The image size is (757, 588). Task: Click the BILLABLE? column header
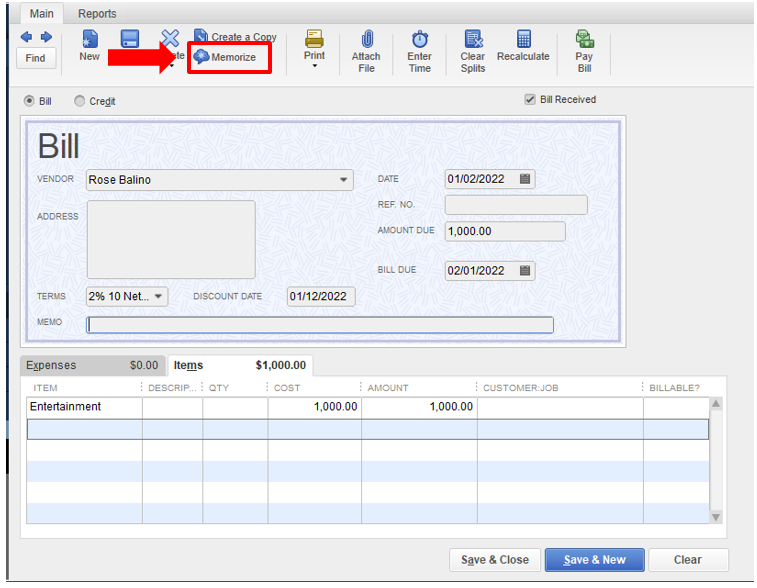674,388
